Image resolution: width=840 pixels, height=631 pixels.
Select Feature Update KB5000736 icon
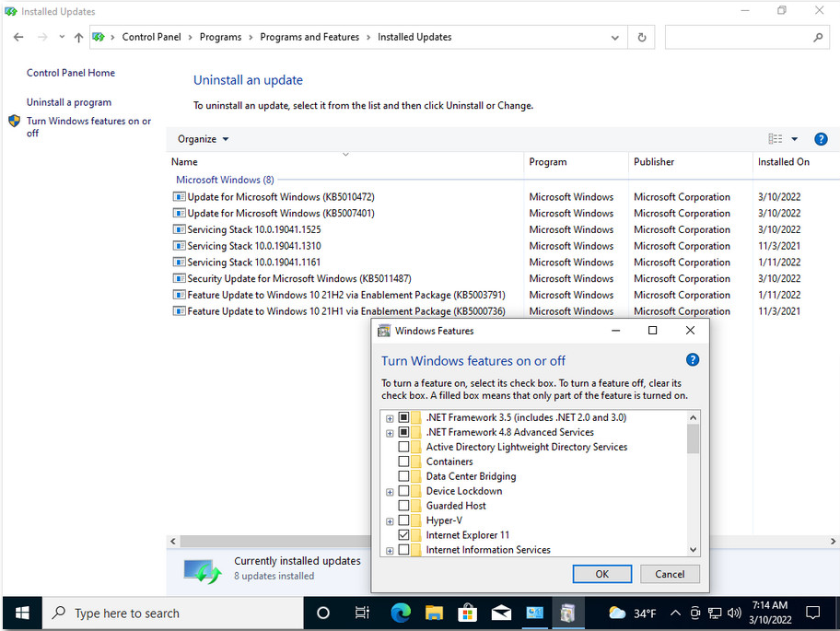(x=179, y=311)
